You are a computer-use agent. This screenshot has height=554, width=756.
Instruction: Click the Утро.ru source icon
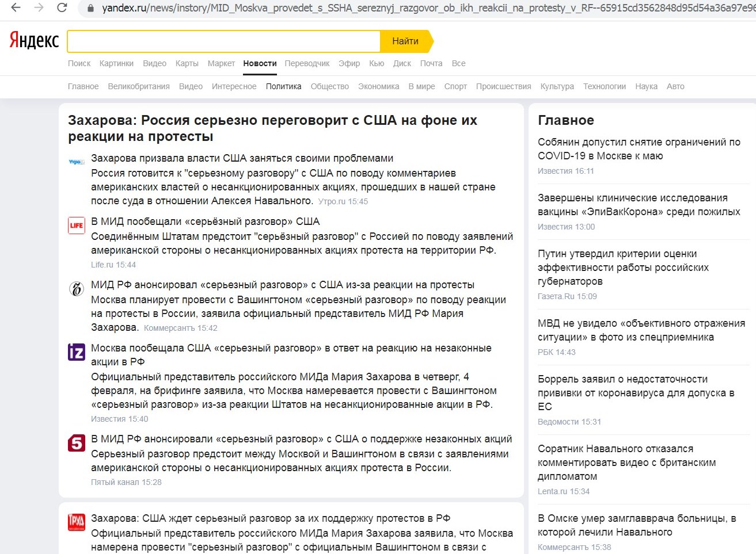click(77, 162)
